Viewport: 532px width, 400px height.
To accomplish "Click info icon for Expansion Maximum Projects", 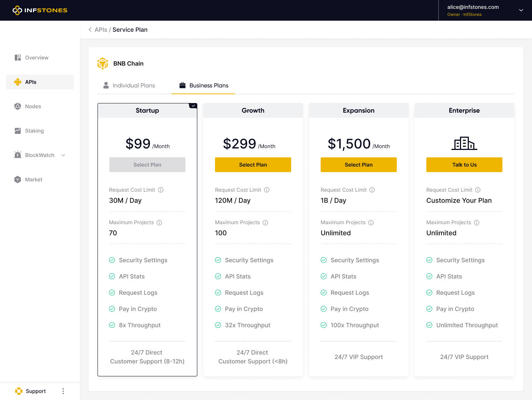I will (x=371, y=223).
